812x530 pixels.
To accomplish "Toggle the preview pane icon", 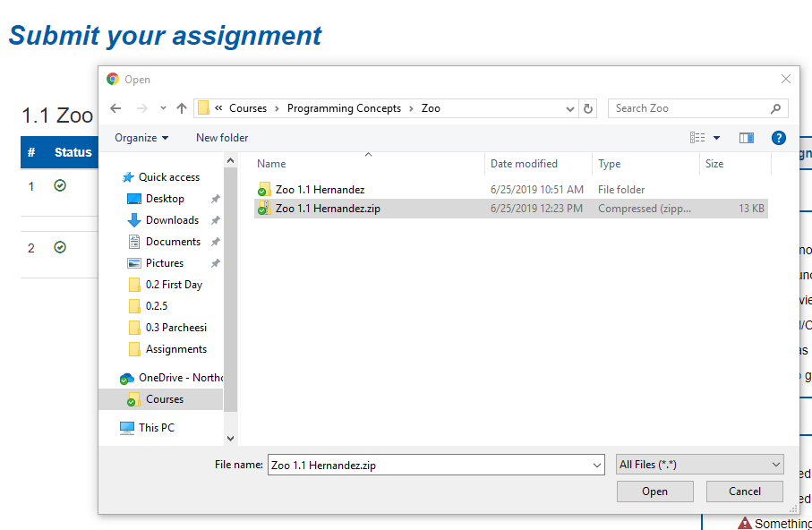I will tap(747, 138).
